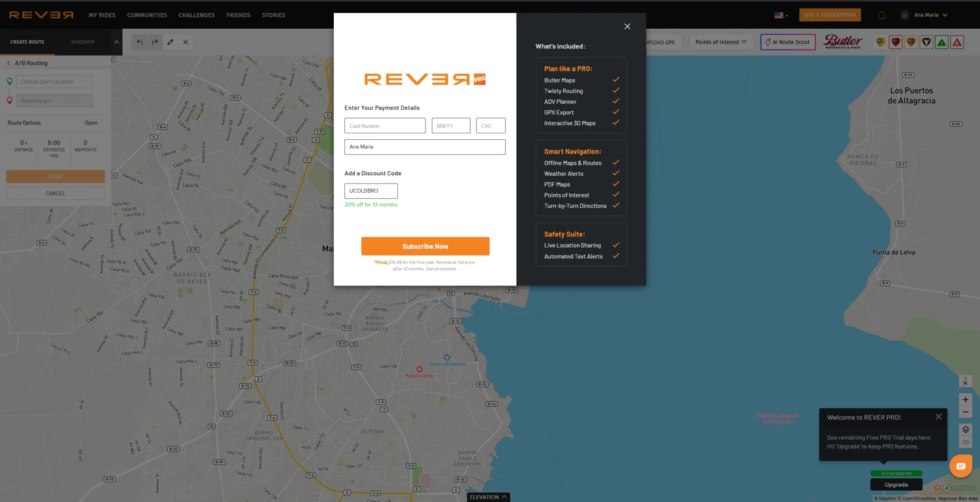Open My Rides menu

(x=102, y=15)
